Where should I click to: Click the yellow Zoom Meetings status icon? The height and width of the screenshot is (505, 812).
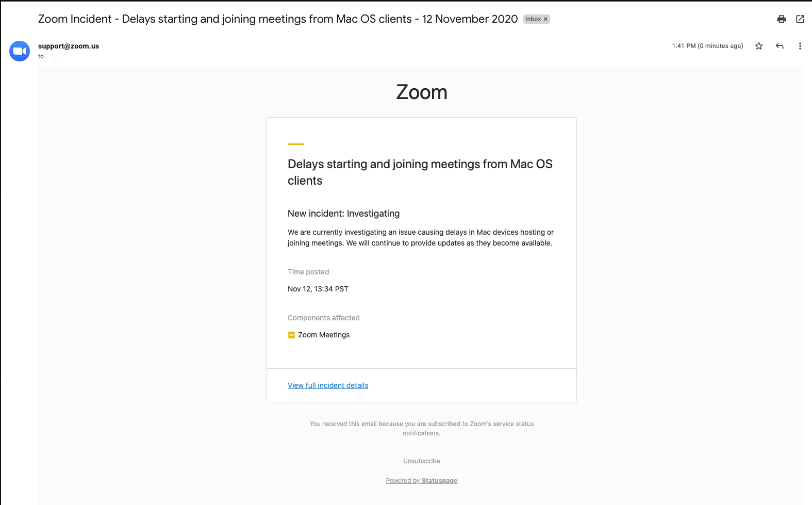coord(291,335)
